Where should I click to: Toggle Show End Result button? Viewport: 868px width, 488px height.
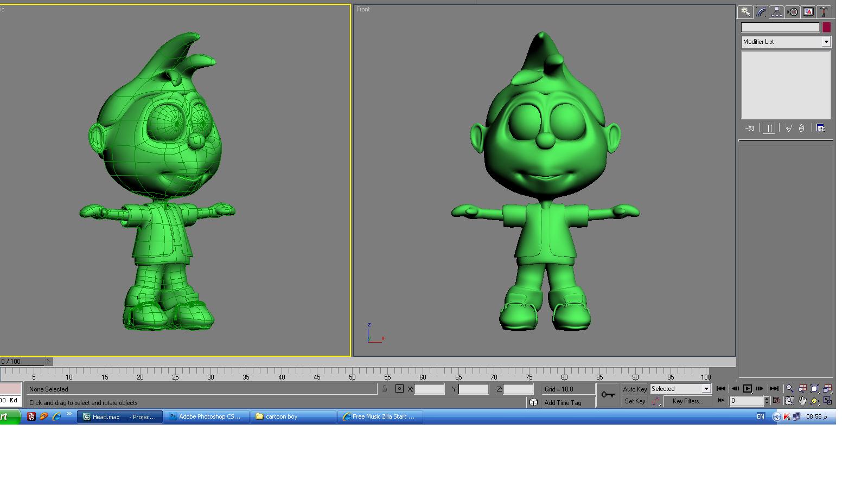click(x=769, y=128)
